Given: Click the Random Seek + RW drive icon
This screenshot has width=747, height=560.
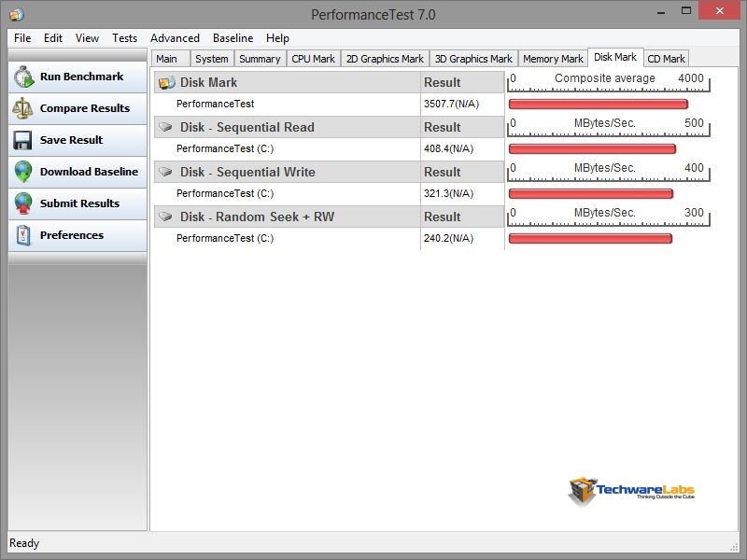Looking at the screenshot, I should pos(166,217).
